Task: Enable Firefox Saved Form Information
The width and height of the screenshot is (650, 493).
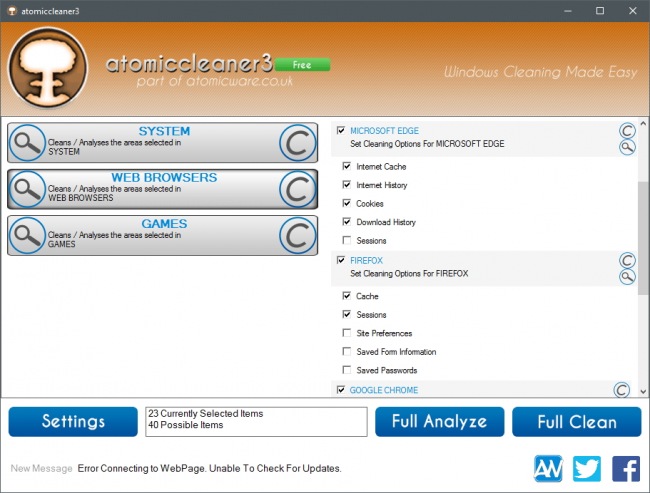Action: click(x=347, y=351)
